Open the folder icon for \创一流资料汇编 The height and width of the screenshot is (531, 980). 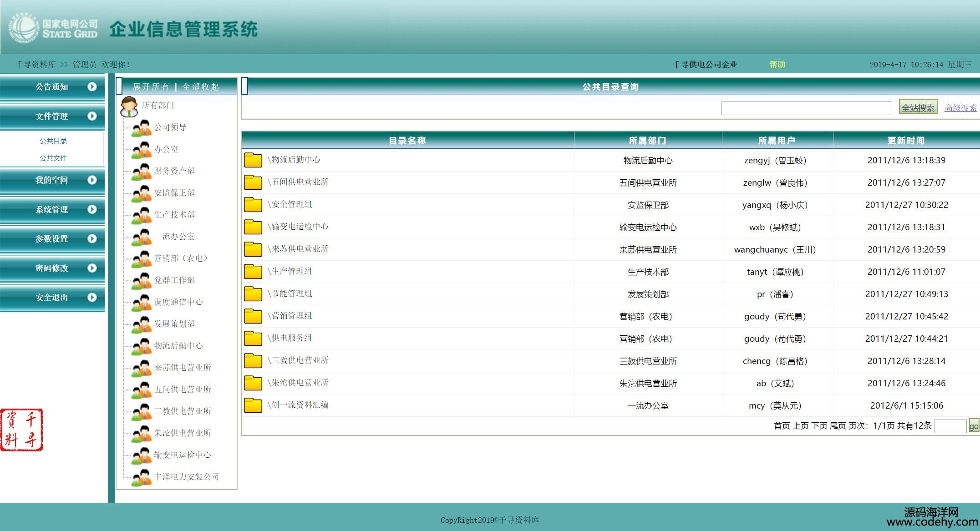coord(253,405)
